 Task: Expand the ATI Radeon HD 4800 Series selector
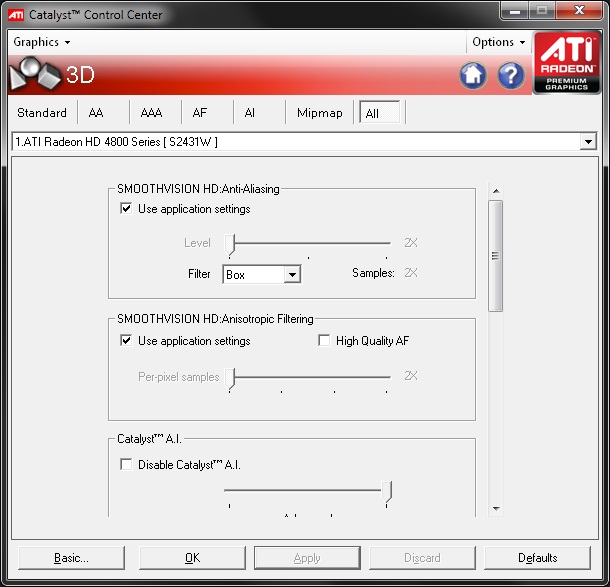(588, 142)
